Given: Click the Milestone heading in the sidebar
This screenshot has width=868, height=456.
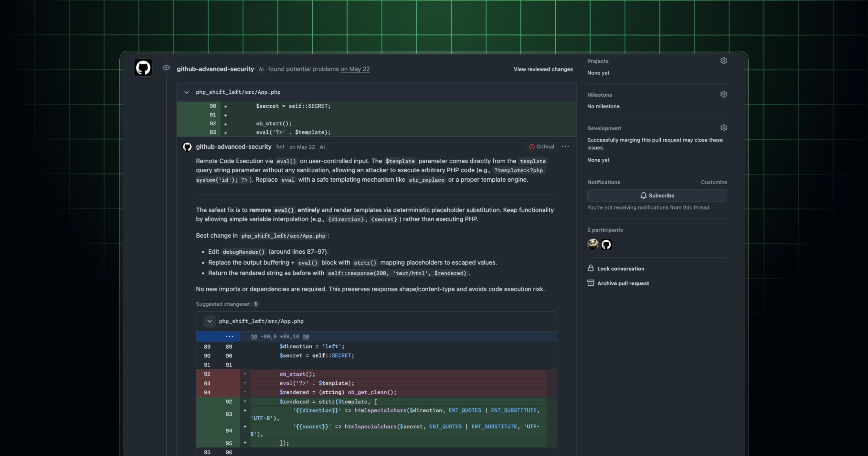Looking at the screenshot, I should point(600,95).
